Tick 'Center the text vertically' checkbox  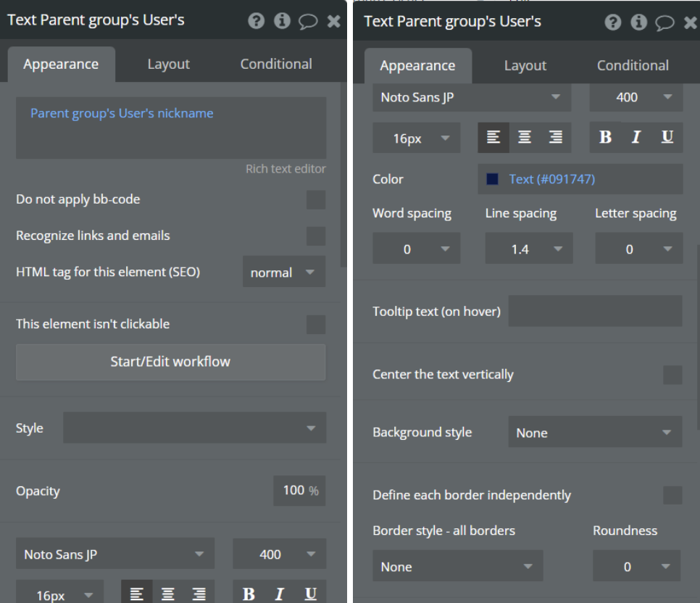coord(672,375)
